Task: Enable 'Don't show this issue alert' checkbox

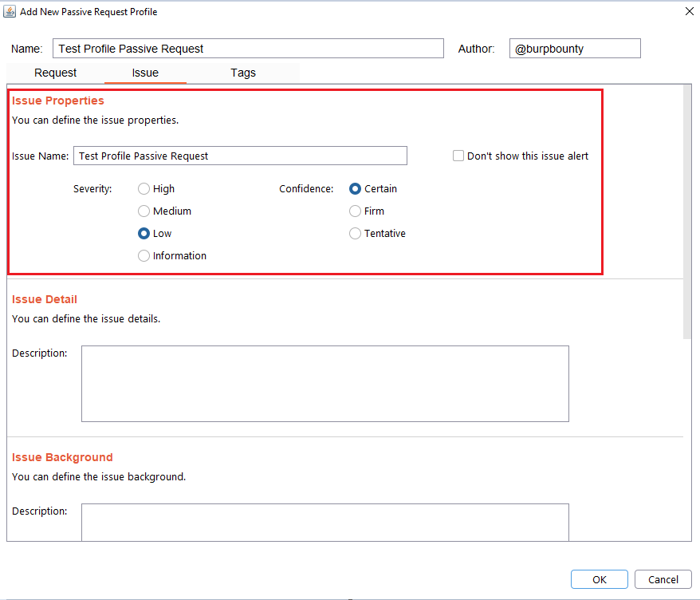Action: point(458,156)
